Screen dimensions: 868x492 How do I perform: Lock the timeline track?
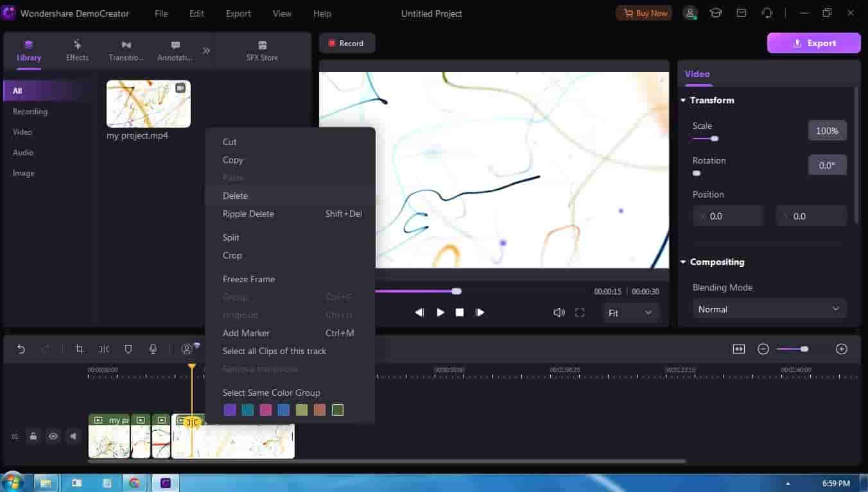(x=33, y=436)
